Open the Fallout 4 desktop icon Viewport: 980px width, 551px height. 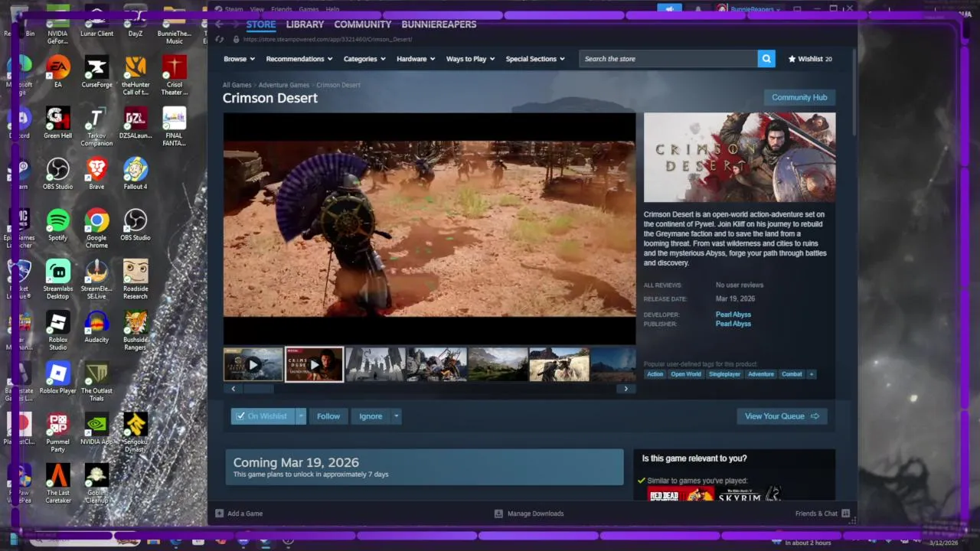pyautogui.click(x=136, y=174)
